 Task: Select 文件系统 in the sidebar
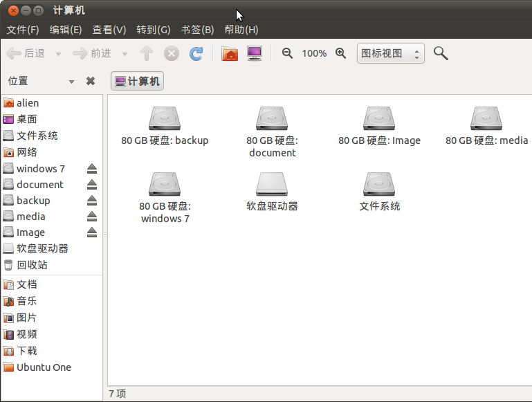(x=52, y=136)
